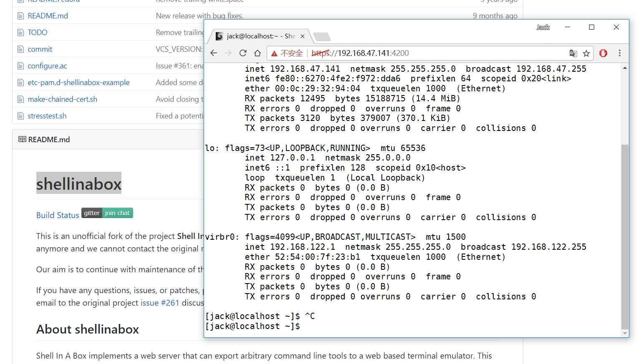Viewport: 641px width, 364px height.
Task: Open the 'Avoid closing' commit message
Action: tap(180, 99)
